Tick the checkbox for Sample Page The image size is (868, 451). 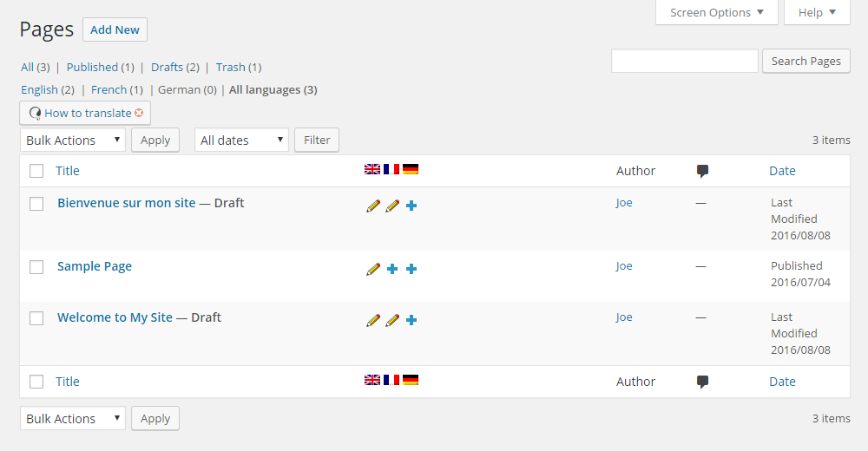click(x=36, y=267)
